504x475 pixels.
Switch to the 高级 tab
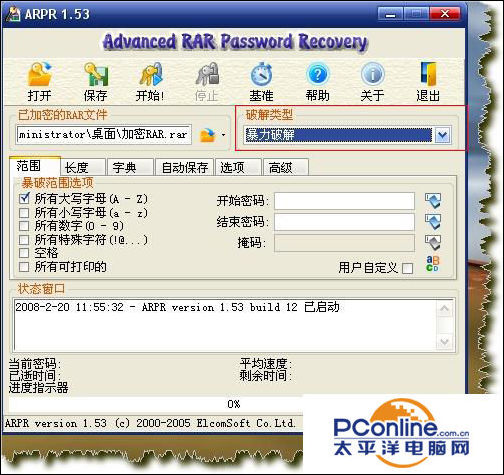click(x=286, y=167)
